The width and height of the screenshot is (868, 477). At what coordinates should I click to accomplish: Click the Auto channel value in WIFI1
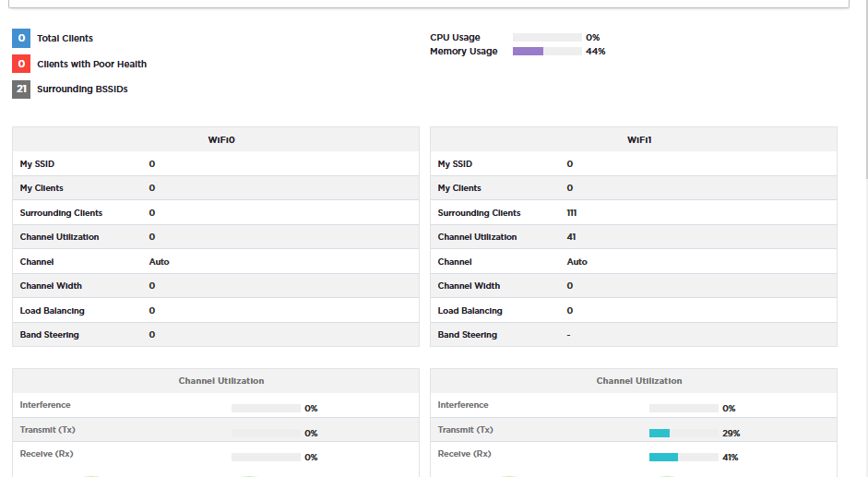point(577,262)
